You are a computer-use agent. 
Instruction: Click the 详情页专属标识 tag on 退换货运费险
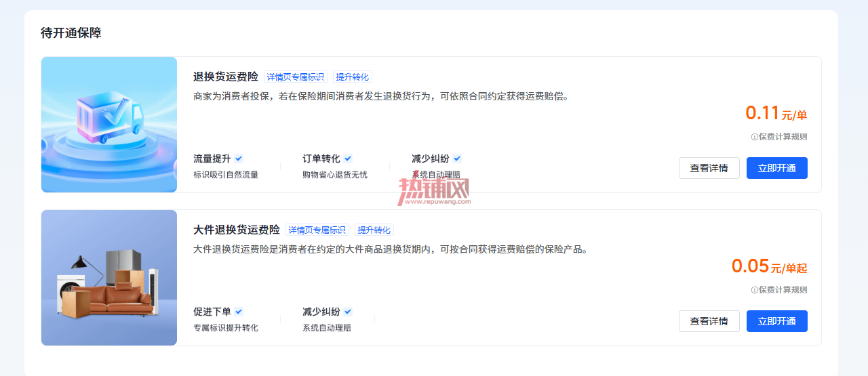pos(296,77)
